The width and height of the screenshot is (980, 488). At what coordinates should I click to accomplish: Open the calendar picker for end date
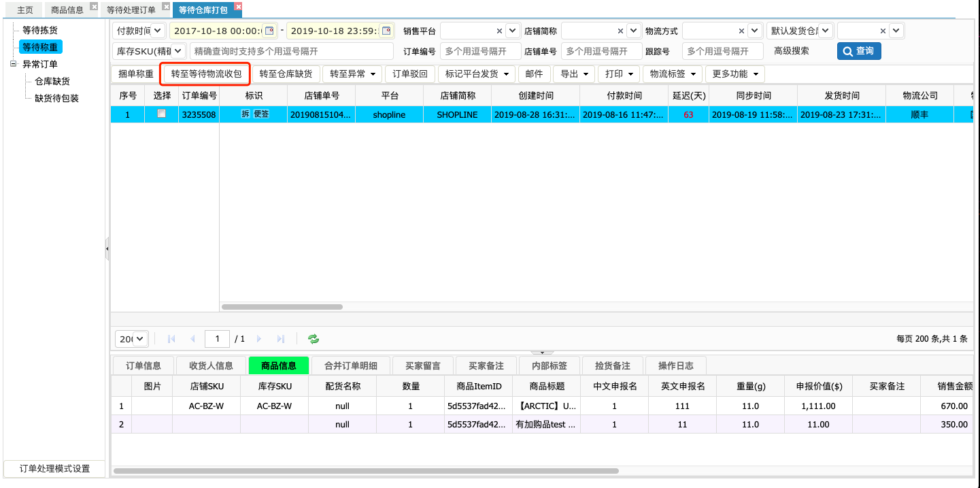(386, 31)
